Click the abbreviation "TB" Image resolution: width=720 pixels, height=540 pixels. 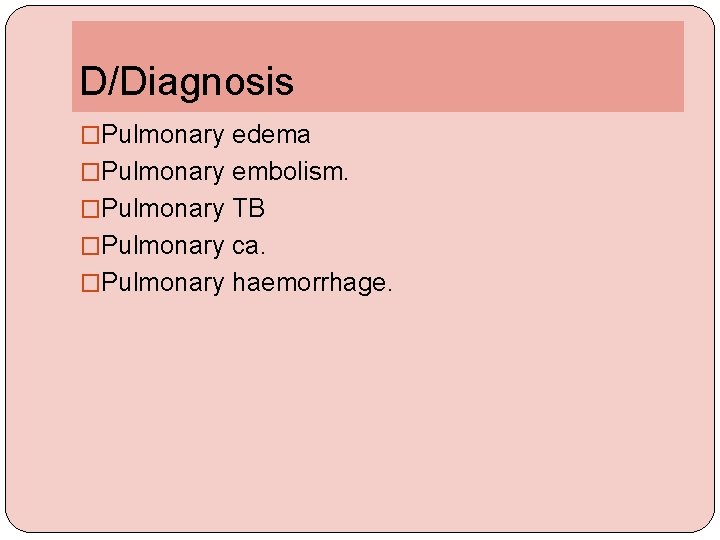248,209
